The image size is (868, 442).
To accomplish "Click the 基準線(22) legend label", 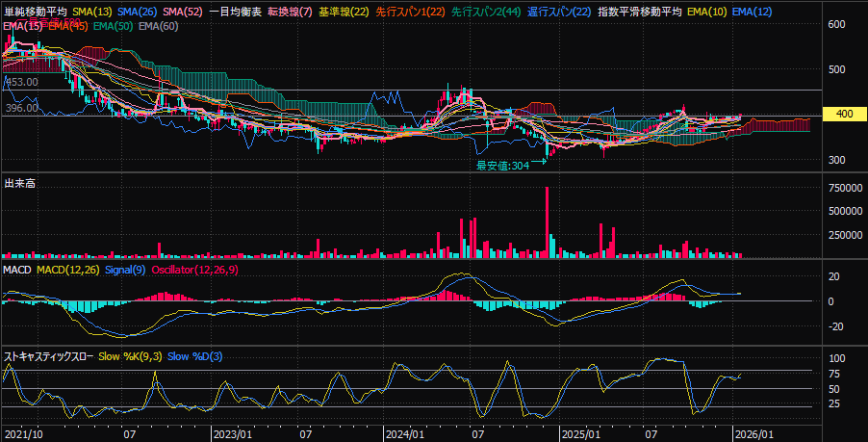I will point(344,12).
